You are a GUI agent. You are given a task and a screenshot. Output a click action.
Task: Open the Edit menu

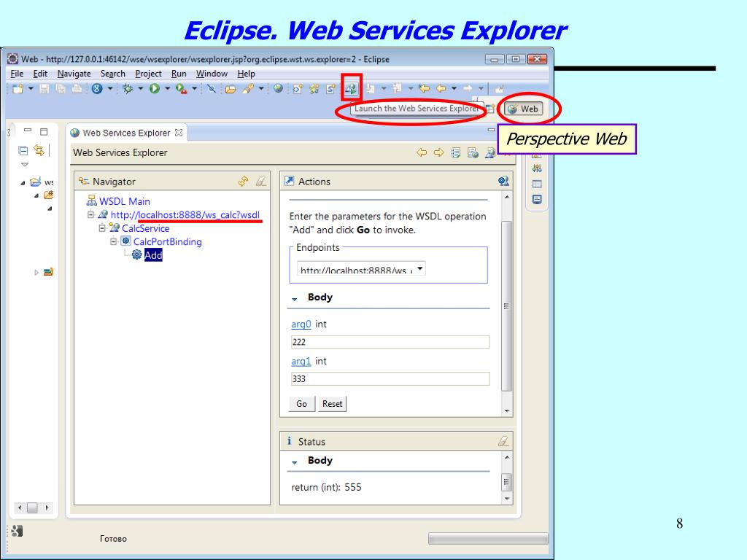point(40,74)
